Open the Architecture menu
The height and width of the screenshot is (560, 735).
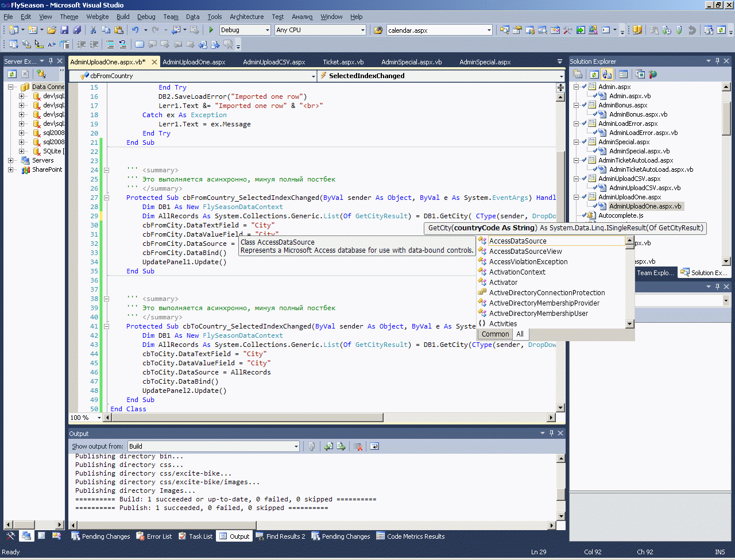246,17
